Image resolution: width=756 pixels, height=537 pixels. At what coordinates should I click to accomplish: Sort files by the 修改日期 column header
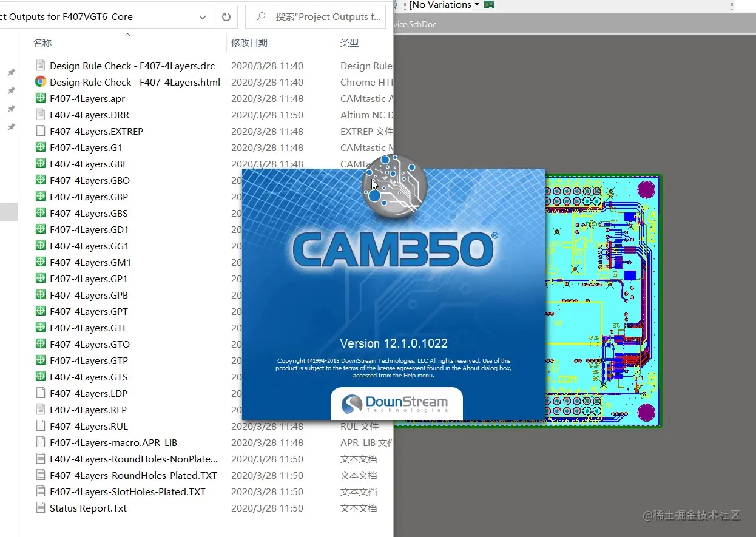[249, 42]
